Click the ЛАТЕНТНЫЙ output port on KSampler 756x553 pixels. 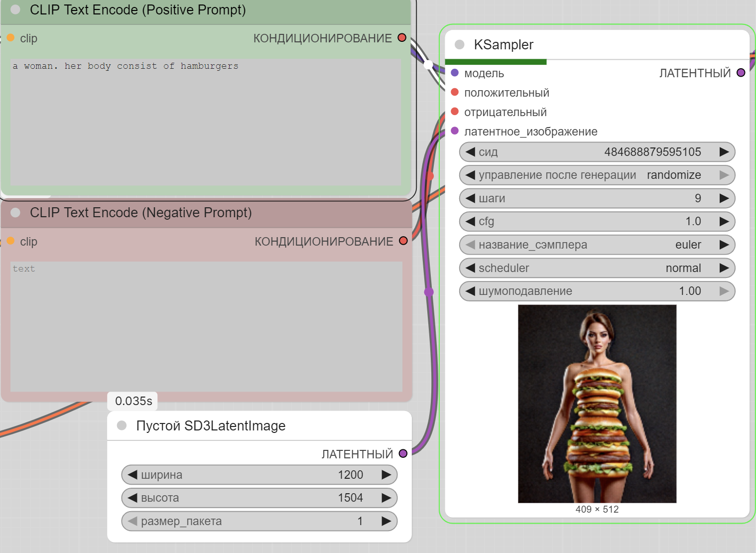click(x=741, y=73)
